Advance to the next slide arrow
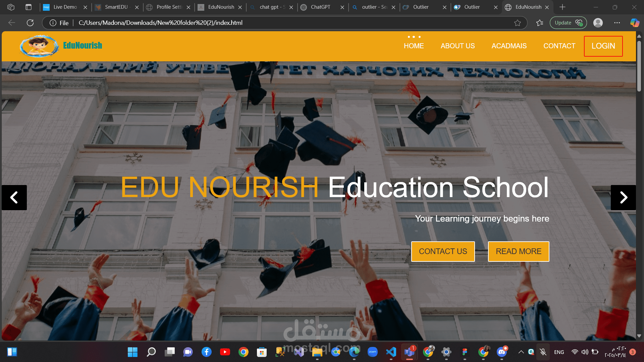Screen dimensions: 644x362 623,197
